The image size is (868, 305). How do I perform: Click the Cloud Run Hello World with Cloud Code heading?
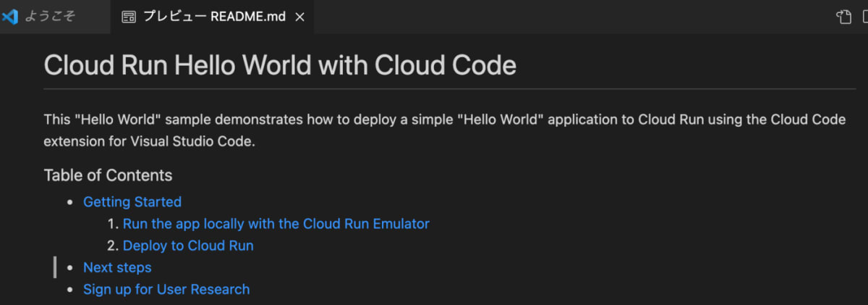(x=280, y=66)
